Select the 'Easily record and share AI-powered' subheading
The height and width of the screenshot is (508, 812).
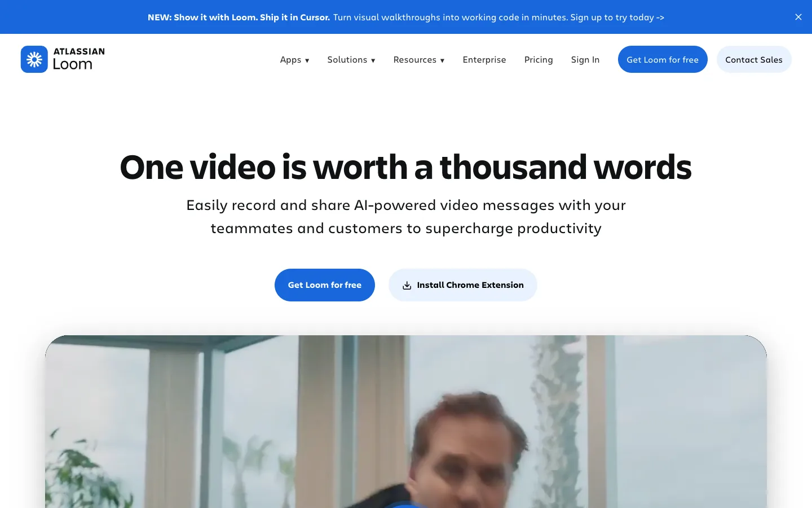click(x=406, y=217)
